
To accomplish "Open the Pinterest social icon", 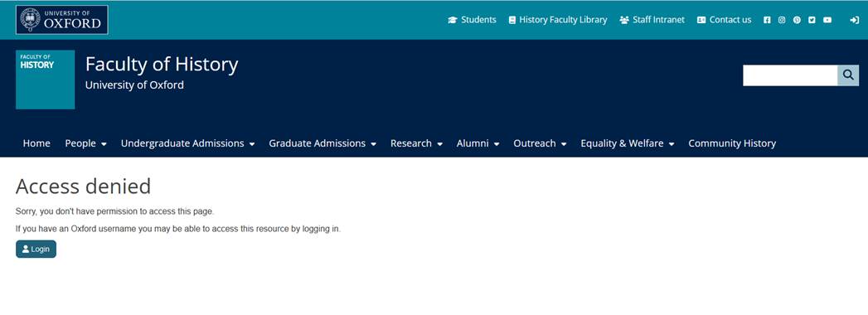I will click(x=797, y=20).
